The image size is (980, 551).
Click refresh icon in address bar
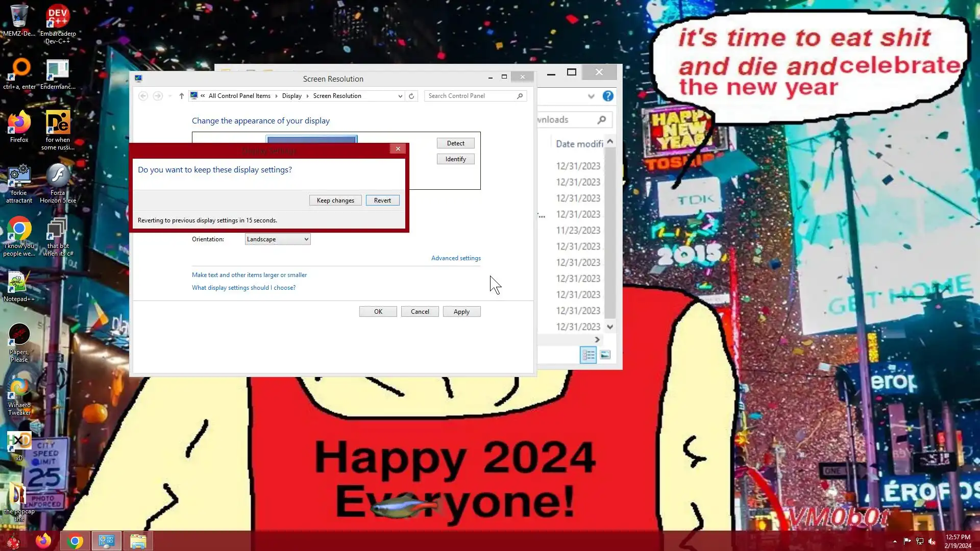coord(411,96)
